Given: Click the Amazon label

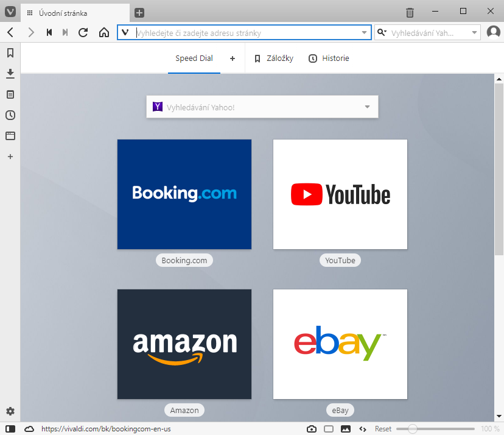Looking at the screenshot, I should 184,410.
